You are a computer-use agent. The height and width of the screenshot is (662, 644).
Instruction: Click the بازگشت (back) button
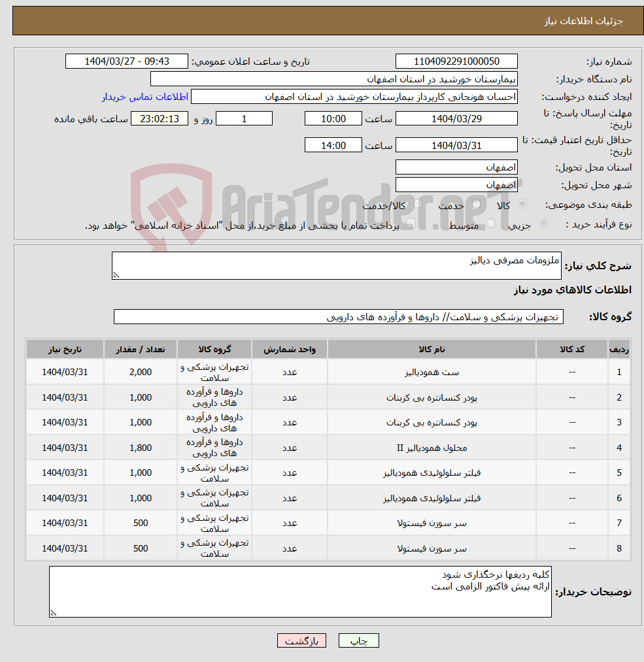click(301, 640)
